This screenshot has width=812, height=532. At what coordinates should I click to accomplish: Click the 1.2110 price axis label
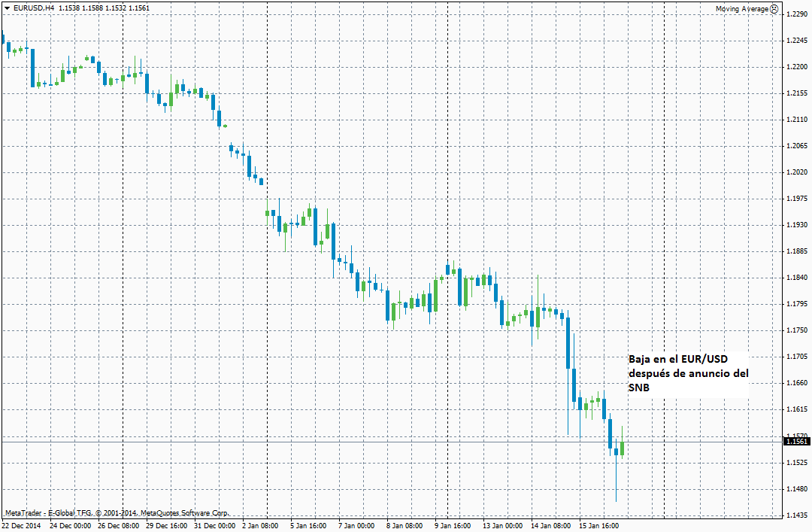[796, 119]
